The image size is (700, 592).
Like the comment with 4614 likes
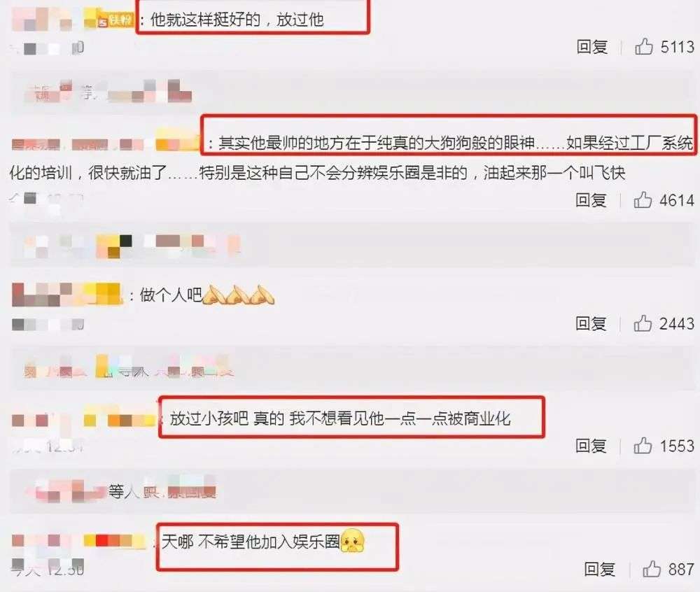point(643,200)
